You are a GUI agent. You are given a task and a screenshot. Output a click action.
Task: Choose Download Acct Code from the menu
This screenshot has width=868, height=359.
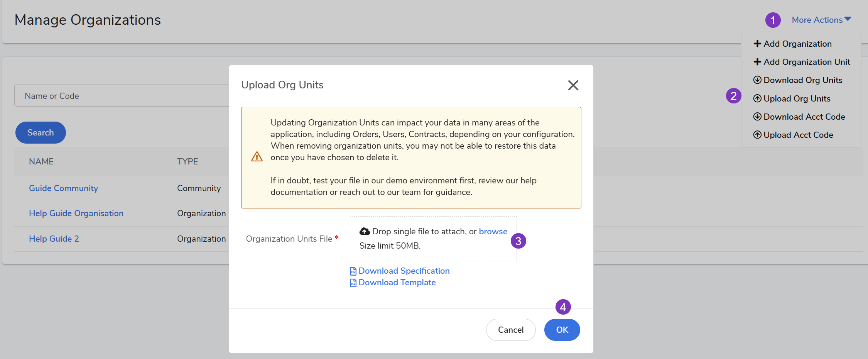tap(804, 117)
